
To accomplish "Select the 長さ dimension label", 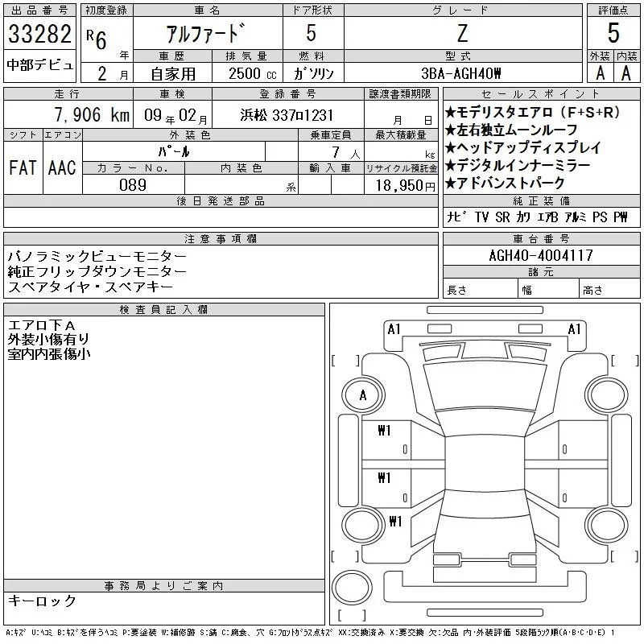I will click(456, 291).
